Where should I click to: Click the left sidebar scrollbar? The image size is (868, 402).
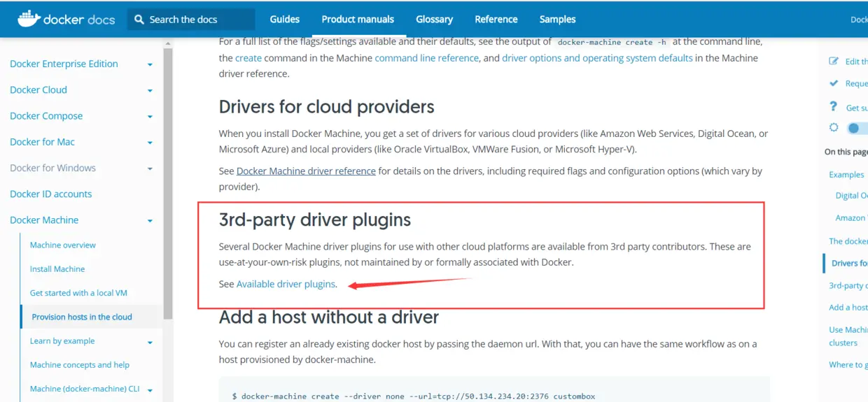167,185
